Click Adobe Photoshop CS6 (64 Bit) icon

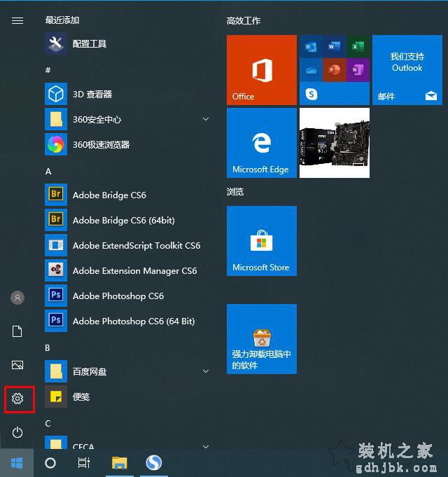tap(56, 321)
